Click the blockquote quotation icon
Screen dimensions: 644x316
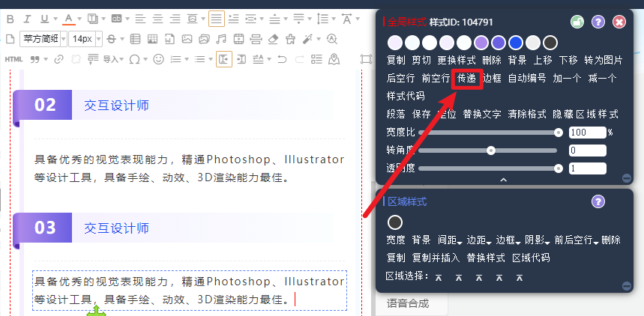point(35,59)
